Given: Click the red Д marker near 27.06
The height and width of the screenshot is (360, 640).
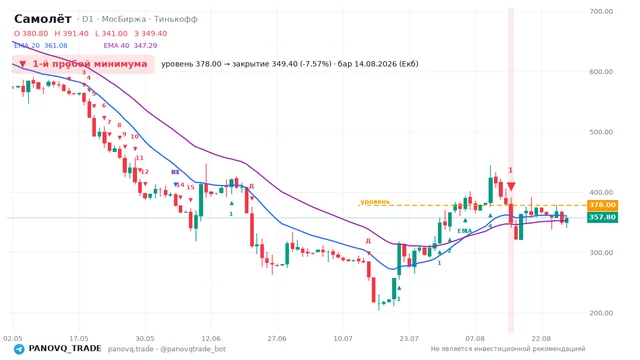Looking at the screenshot, I should click(x=251, y=186).
